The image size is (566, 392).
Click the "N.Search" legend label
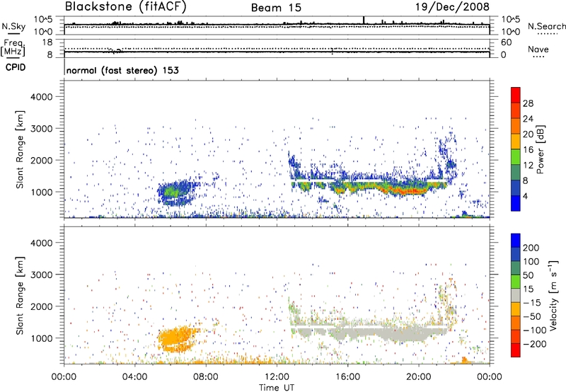(x=546, y=26)
